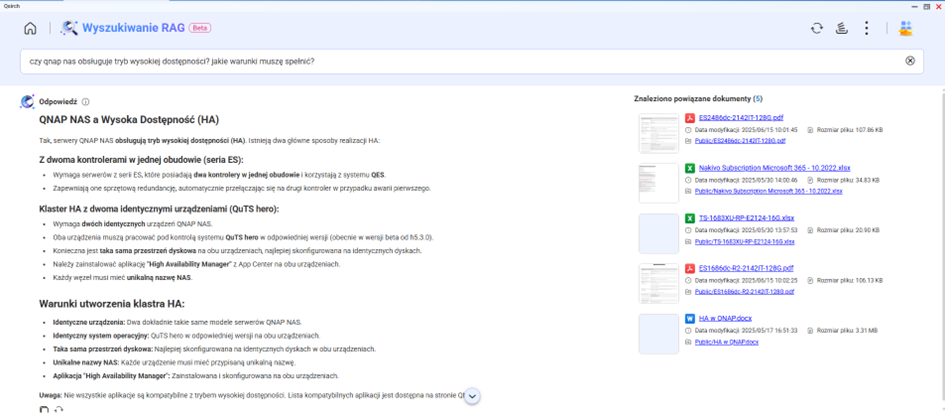The image size is (945, 419).
Task: Click PDF icon of ES2486dc-2142IT-128G.pdf
Action: pos(690,118)
